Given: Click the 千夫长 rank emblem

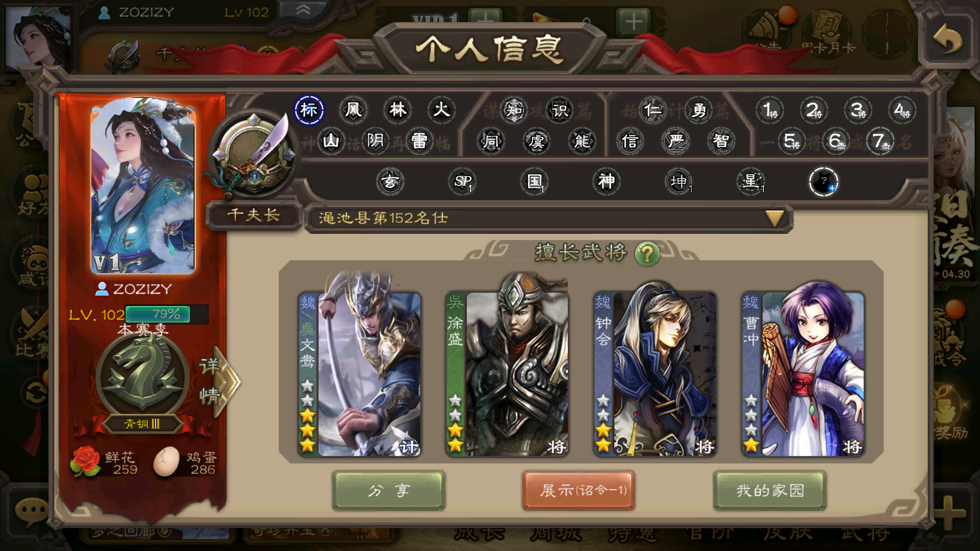Looking at the screenshot, I should [x=254, y=154].
